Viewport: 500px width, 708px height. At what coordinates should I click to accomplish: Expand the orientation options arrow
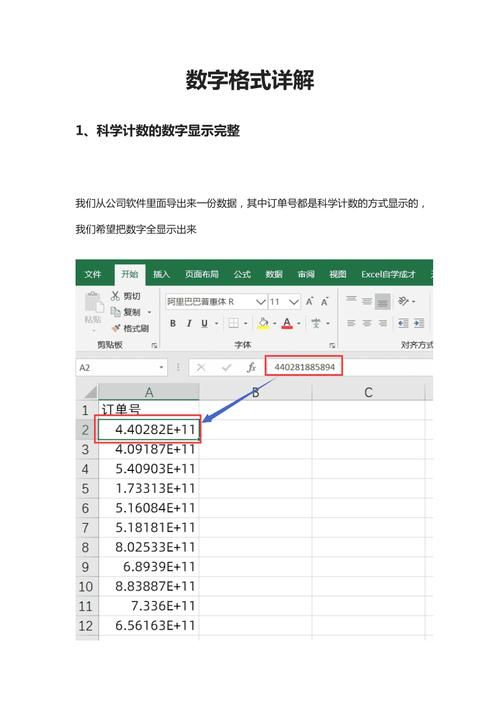[x=414, y=301]
